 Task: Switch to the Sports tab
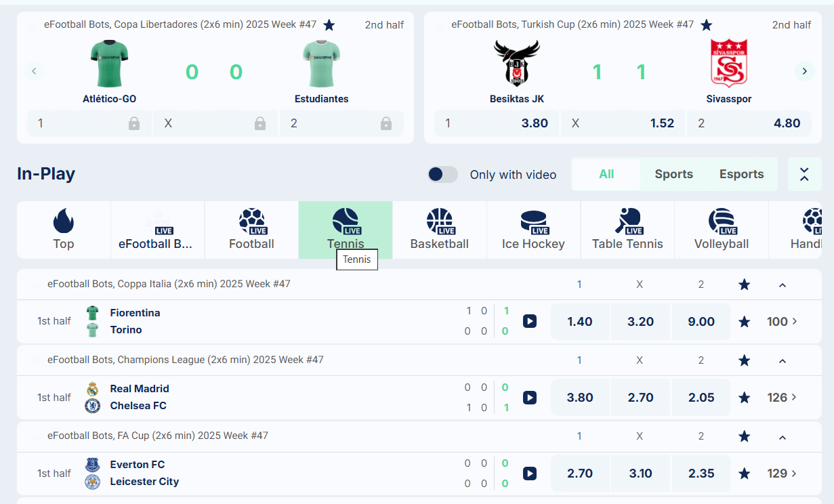point(673,174)
